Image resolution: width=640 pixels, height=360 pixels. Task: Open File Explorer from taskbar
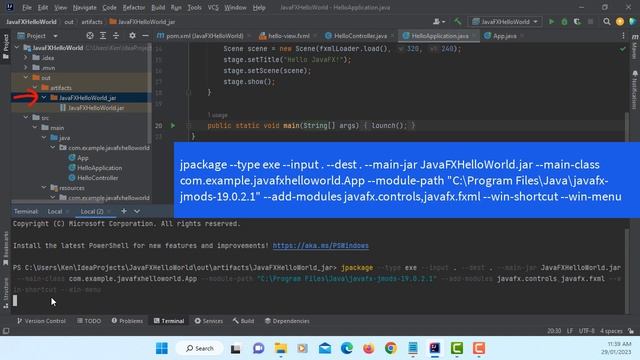click(x=280, y=348)
